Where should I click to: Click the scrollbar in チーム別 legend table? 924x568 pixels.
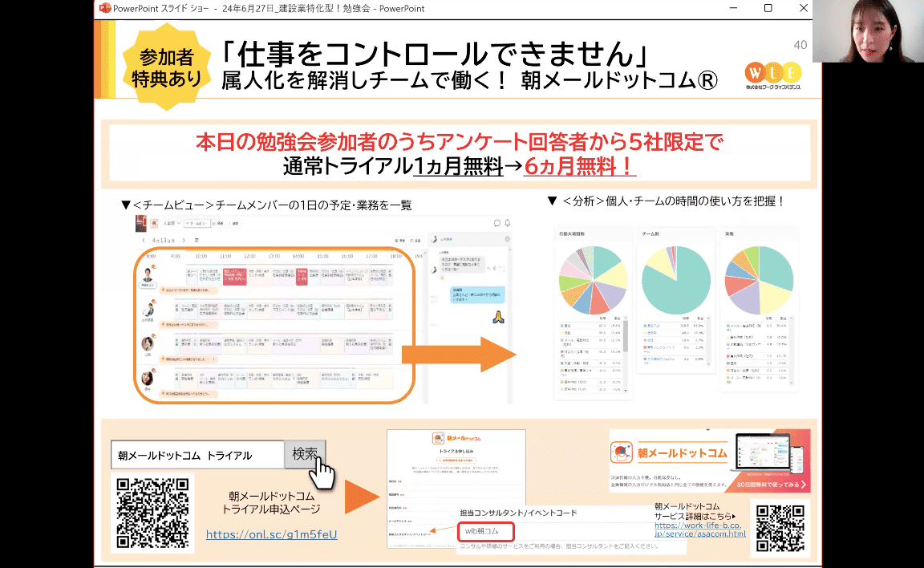[708, 342]
